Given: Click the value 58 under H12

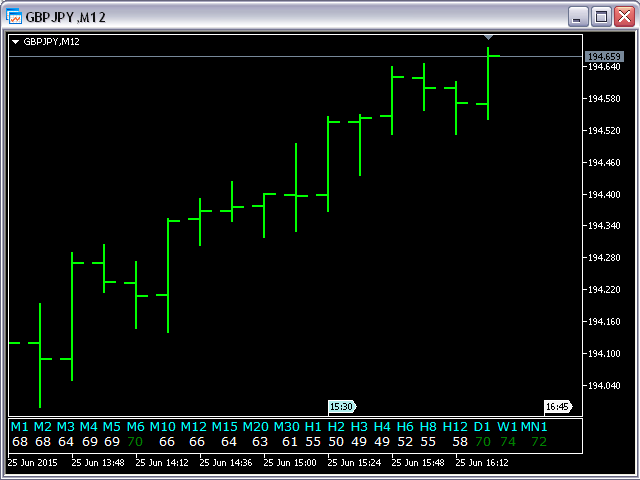Looking at the screenshot, I should point(460,442).
